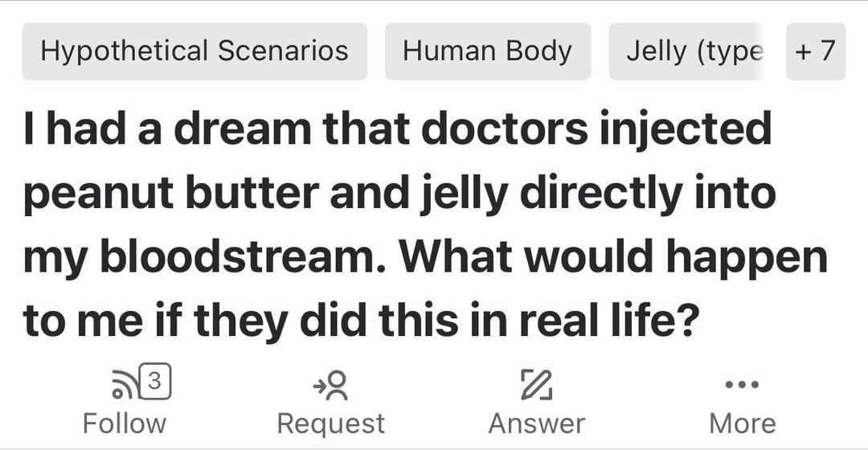The width and height of the screenshot is (868, 450).
Task: Click the follower count badge showing 3
Action: (158, 378)
